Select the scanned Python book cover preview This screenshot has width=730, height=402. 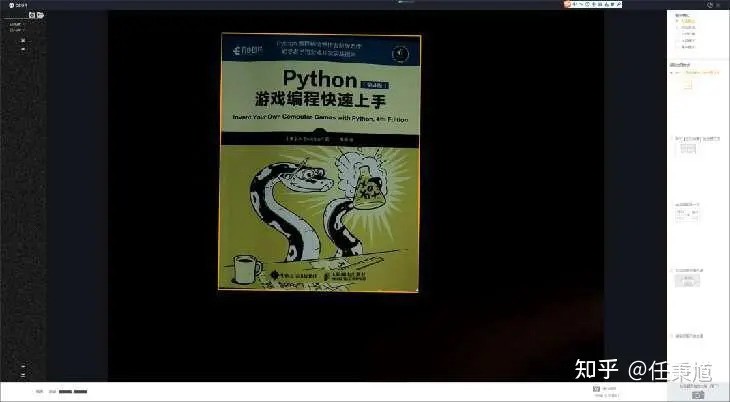pos(320,162)
